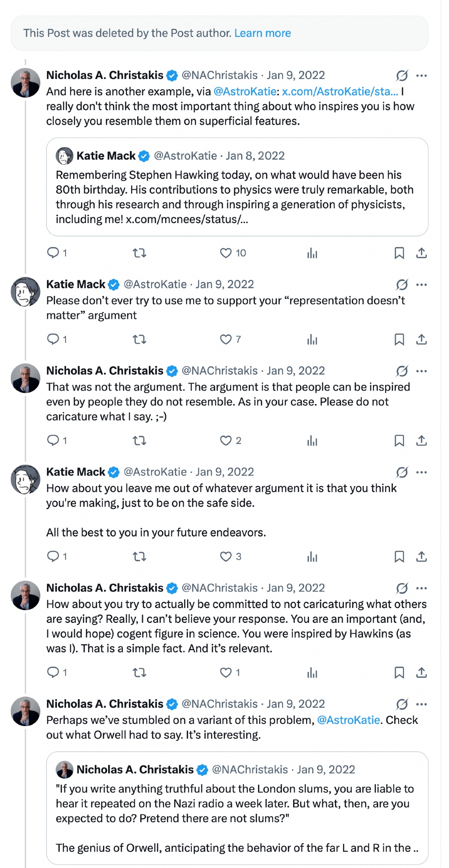This screenshot has width=449, height=868.
Task: Share Katie Mack's "representation doesn't matter" post
Action: coord(421,339)
